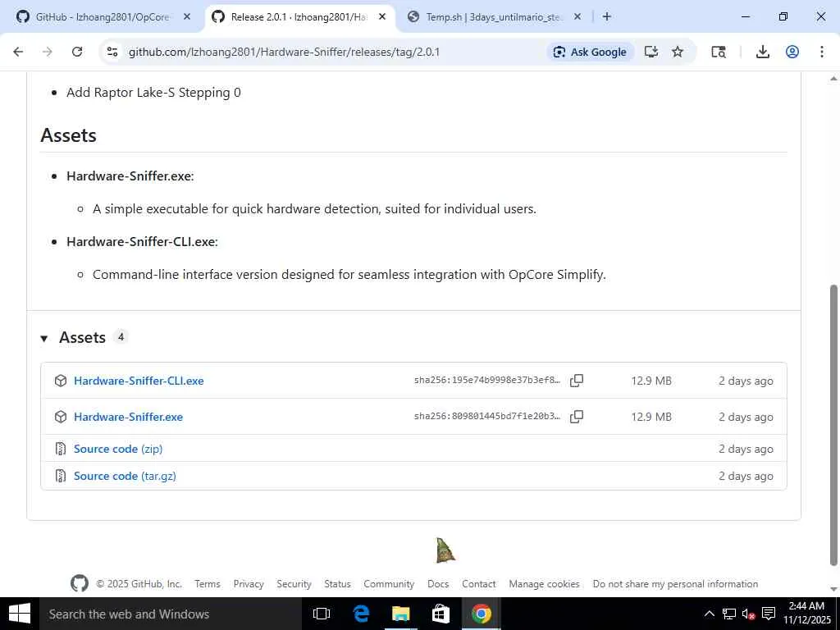
Task: Click package icon beside Hardware-Sniffer-CLI.exe
Action: [61, 381]
